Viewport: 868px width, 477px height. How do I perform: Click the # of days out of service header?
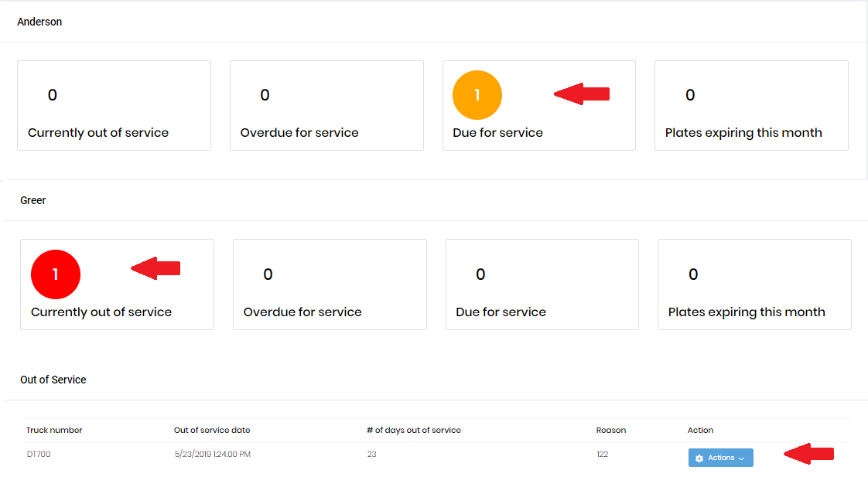click(x=414, y=430)
